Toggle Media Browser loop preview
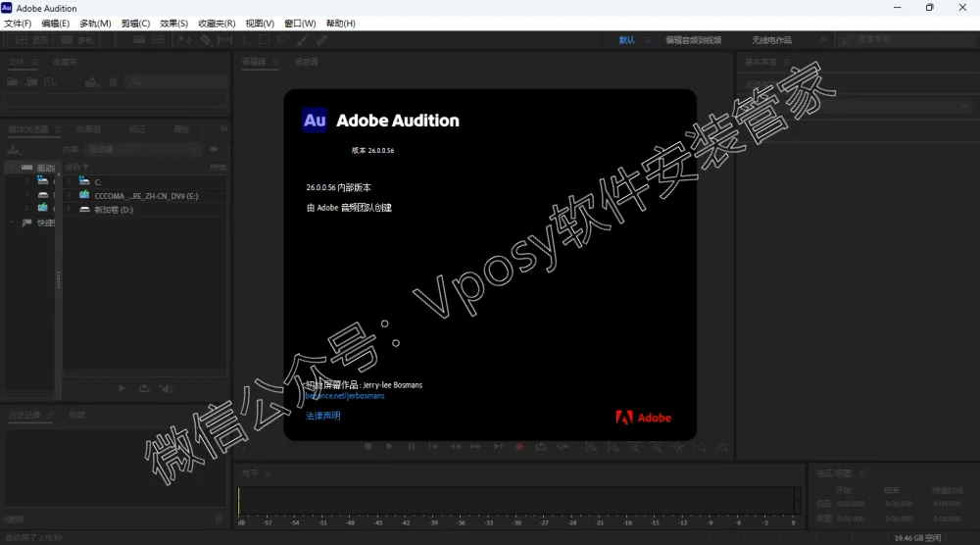The image size is (980, 545). pos(144,389)
